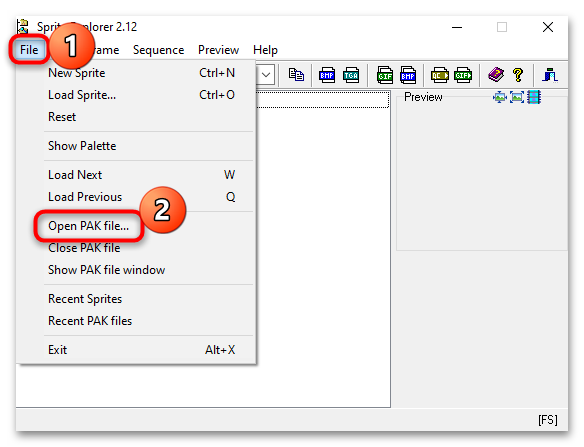Viewport: 584px width, 447px height.
Task: Open the Sequence menu
Action: tap(158, 50)
